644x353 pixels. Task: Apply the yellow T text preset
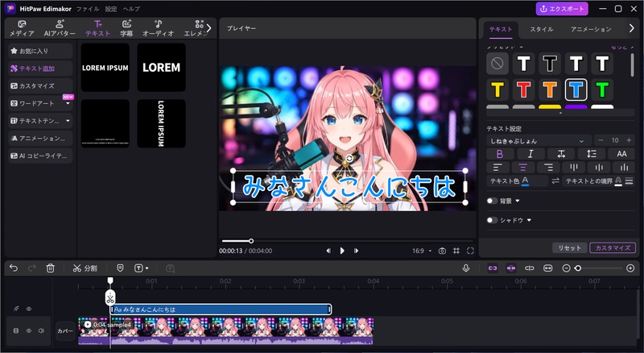pos(497,89)
